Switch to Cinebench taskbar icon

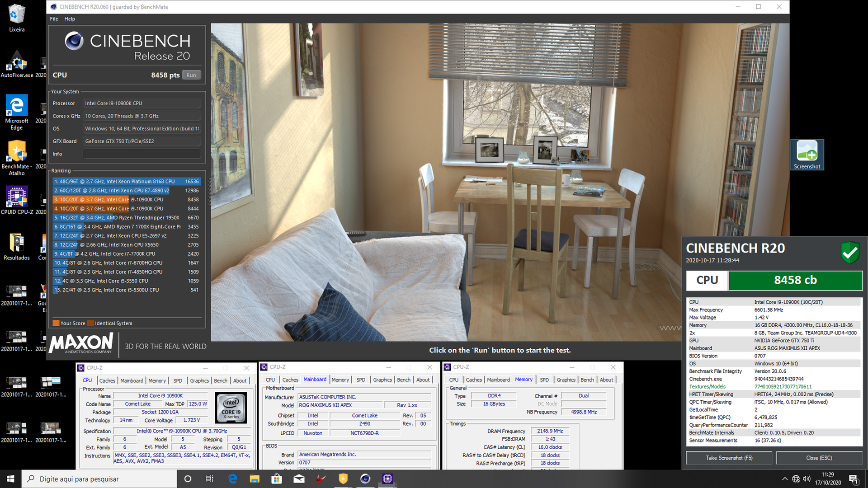(365, 479)
